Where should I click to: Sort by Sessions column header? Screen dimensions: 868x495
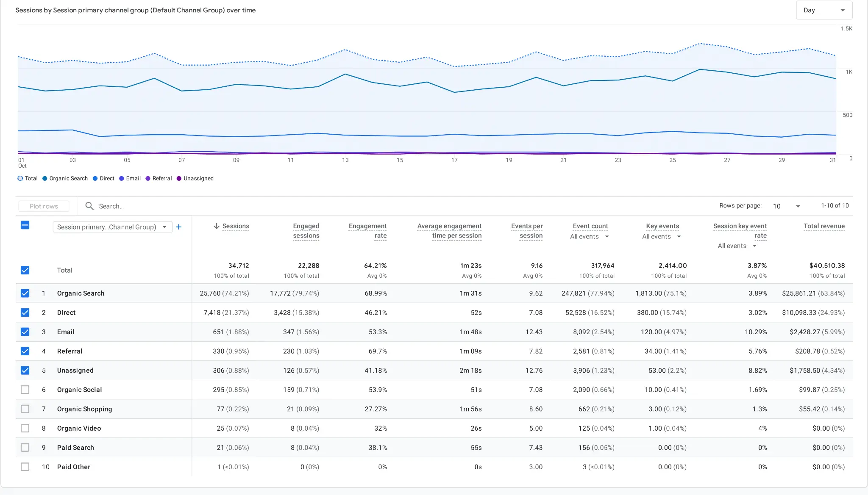(x=236, y=226)
